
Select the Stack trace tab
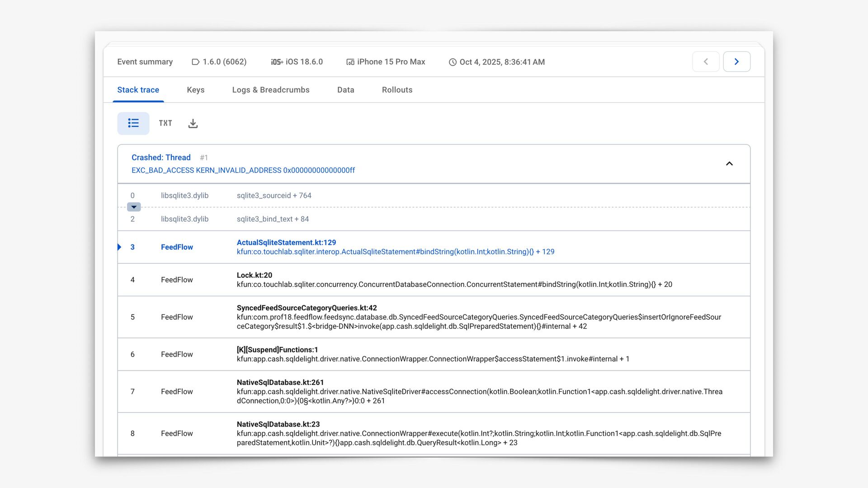pos(138,90)
